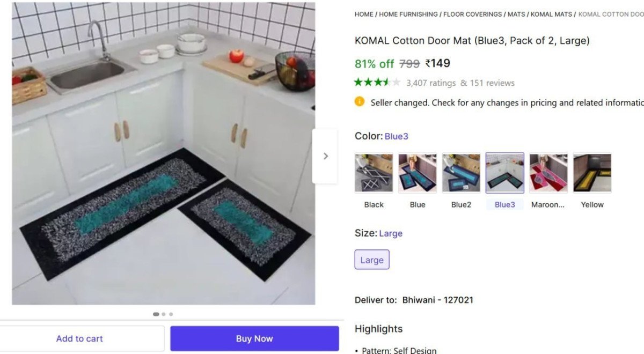Open the FLOOR COVERINGS breadcrumb
The width and height of the screenshot is (644, 354).
pos(473,14)
